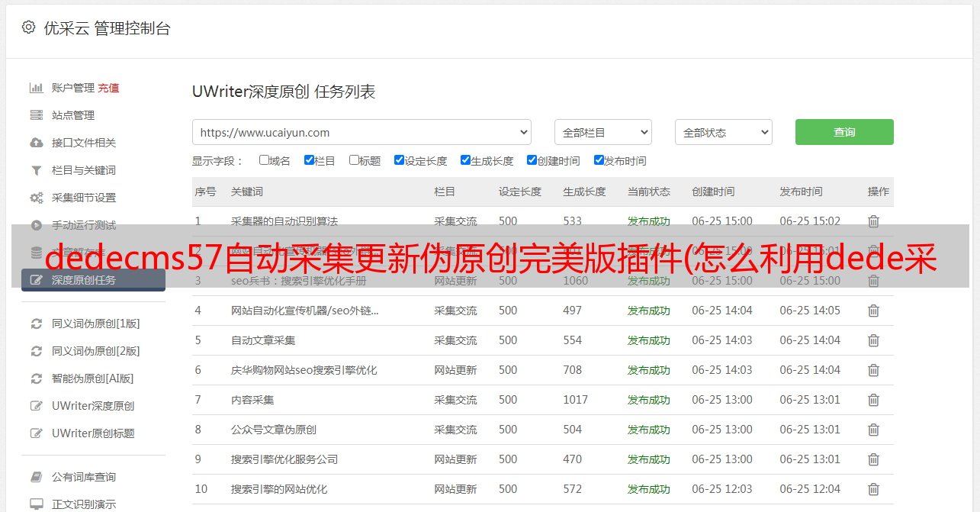Click refresh icon beside 同义词伪原创[1版]
This screenshot has width=980, height=512.
pyautogui.click(x=36, y=324)
